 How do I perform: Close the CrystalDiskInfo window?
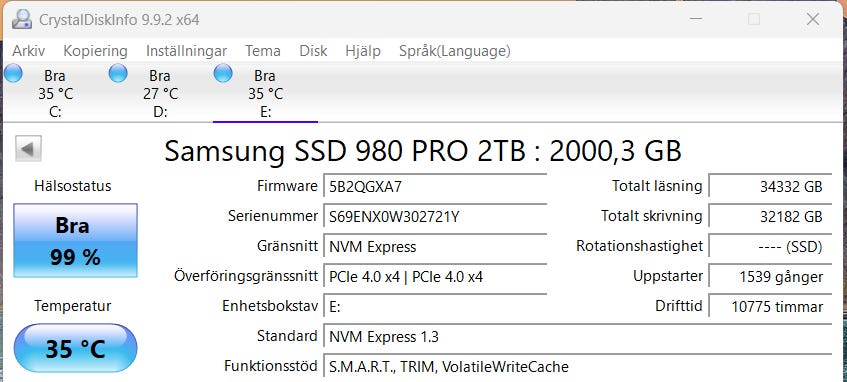click(x=812, y=19)
